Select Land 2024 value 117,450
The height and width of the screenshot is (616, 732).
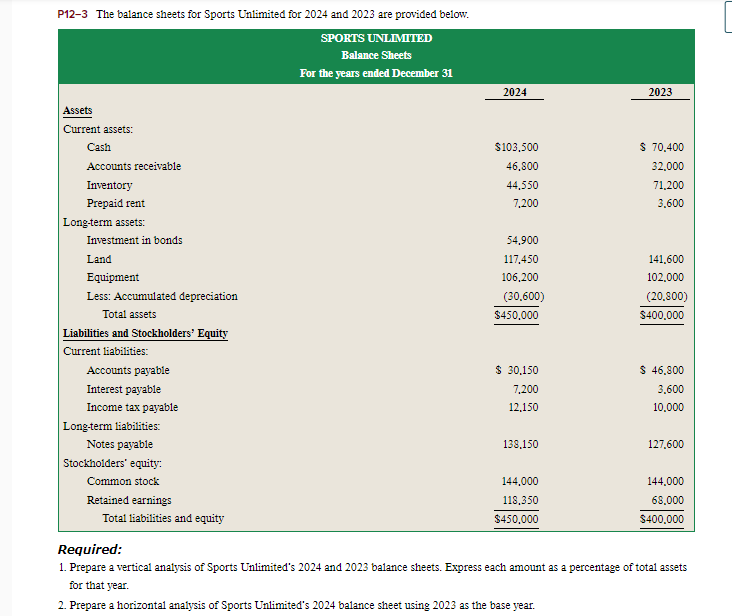(x=521, y=259)
